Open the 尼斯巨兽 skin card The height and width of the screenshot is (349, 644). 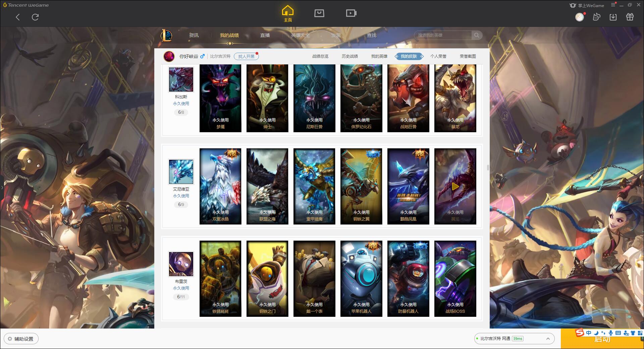pos(314,98)
